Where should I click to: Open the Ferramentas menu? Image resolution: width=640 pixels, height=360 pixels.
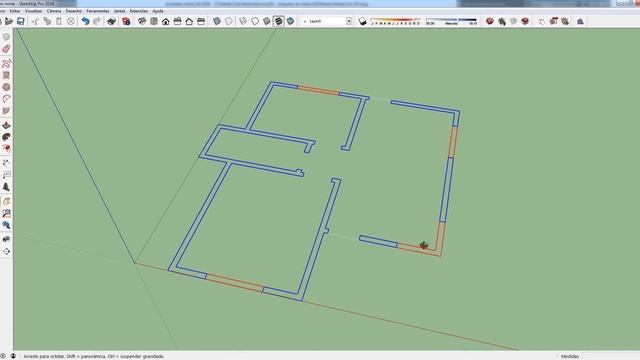(x=98, y=11)
